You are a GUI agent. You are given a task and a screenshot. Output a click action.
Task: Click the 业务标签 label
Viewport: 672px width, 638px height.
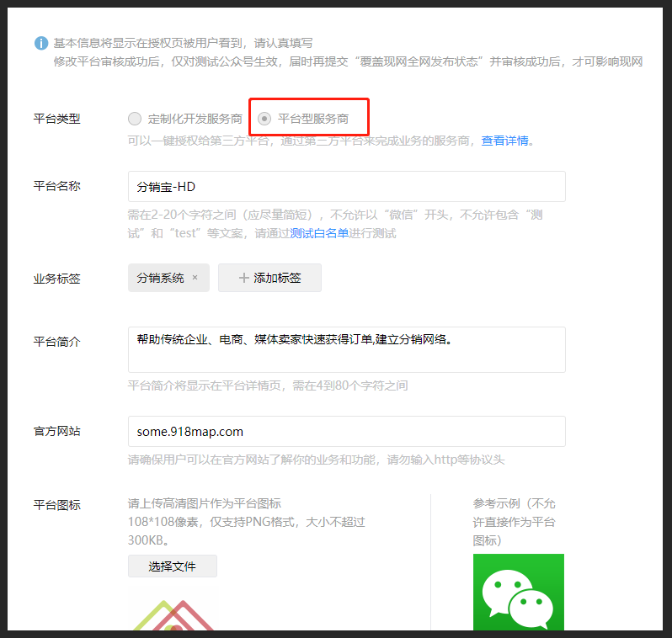coord(56,279)
